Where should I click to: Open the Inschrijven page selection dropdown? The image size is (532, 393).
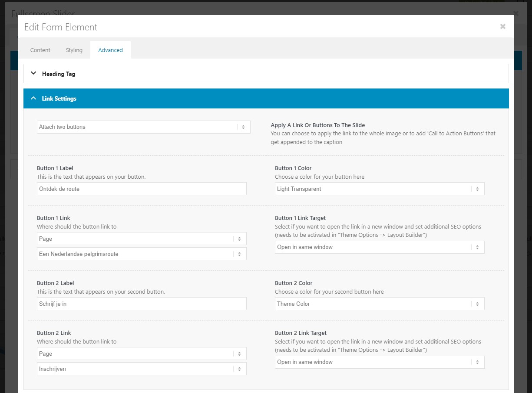click(142, 369)
